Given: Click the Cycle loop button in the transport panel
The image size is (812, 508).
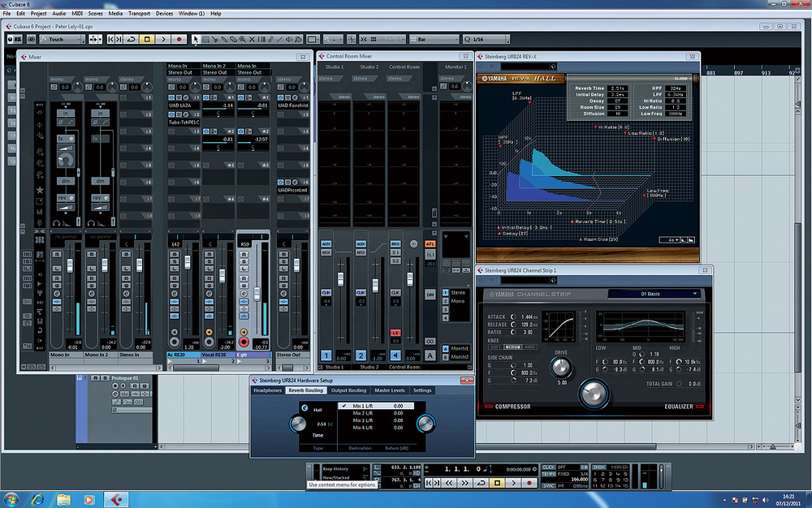Looking at the screenshot, I should [x=481, y=483].
